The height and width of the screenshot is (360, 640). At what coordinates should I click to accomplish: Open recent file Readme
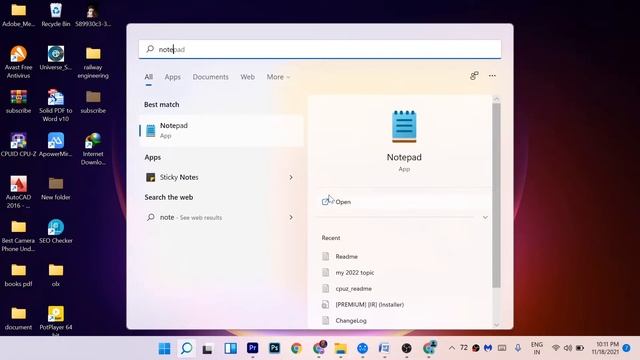(x=347, y=256)
